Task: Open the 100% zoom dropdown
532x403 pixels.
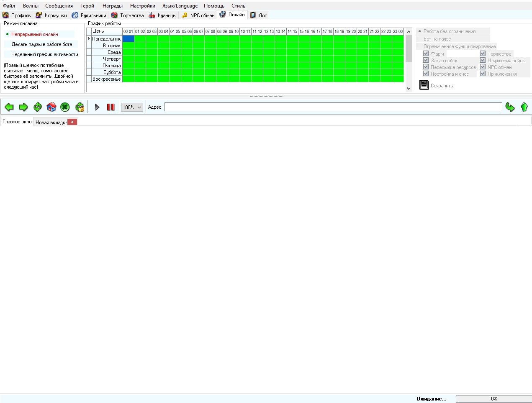Action: tap(132, 107)
